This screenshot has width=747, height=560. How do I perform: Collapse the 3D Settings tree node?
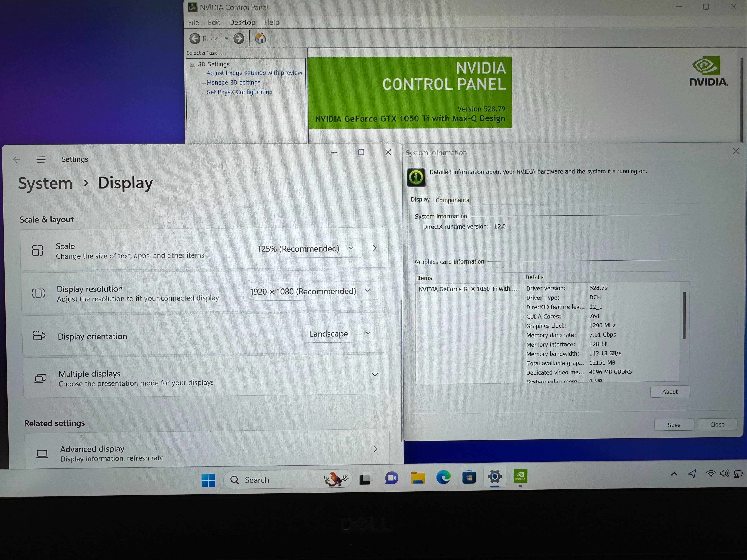point(192,64)
